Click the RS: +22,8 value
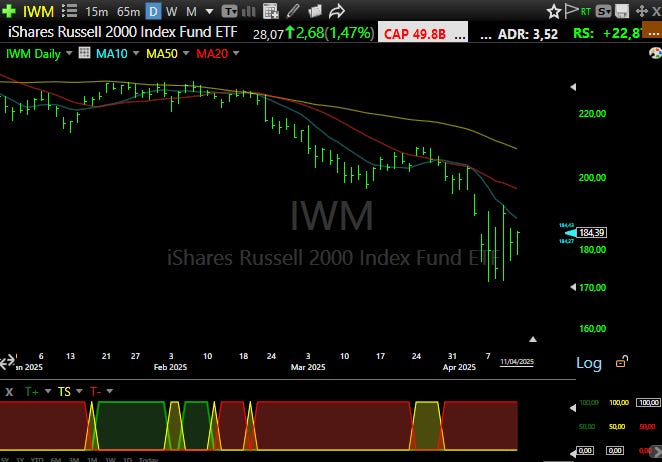The height and width of the screenshot is (462, 662). pos(608,33)
